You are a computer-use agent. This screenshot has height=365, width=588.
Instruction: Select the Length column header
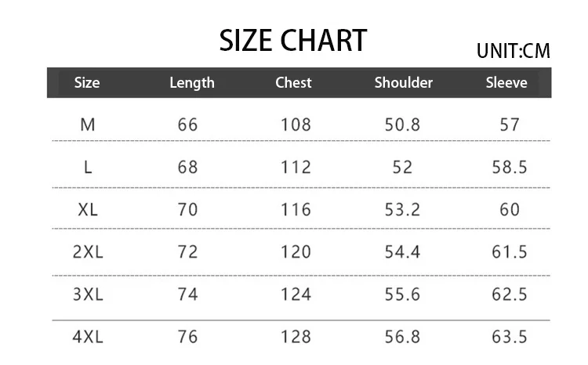click(192, 83)
